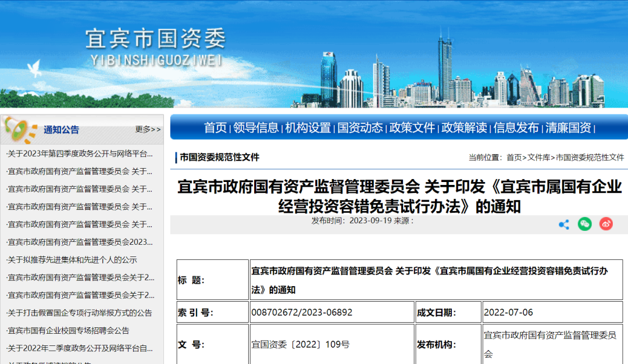Click the article main title heading
Screen dimensions: 628x364
pos(399,197)
